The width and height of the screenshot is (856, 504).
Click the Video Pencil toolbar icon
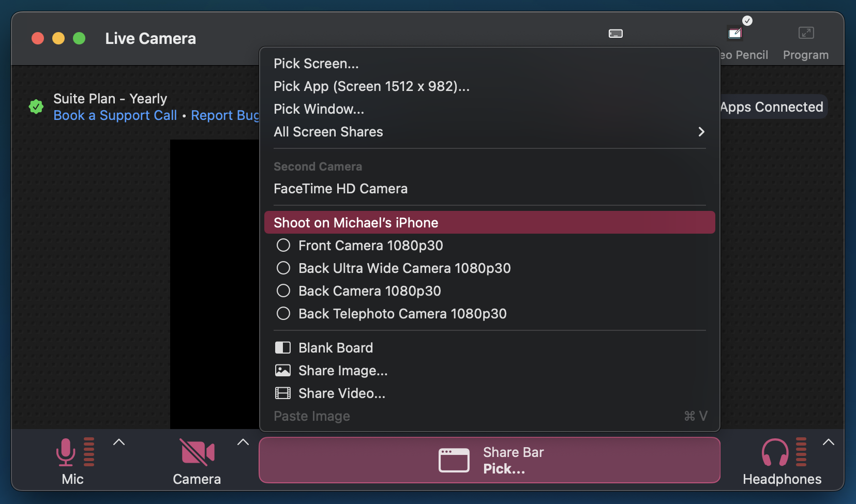(x=734, y=34)
